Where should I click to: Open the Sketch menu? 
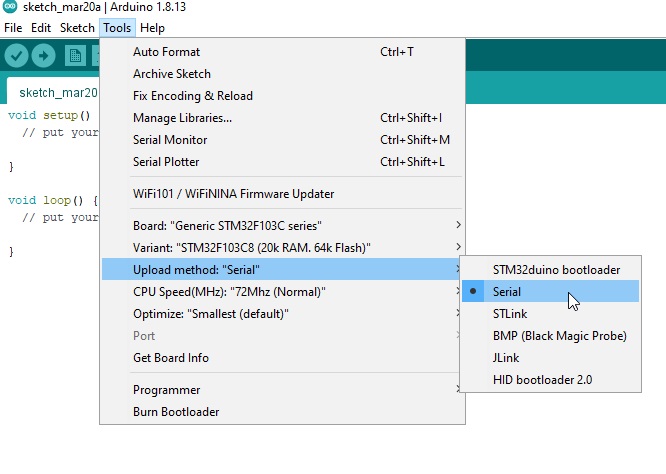coord(77,28)
